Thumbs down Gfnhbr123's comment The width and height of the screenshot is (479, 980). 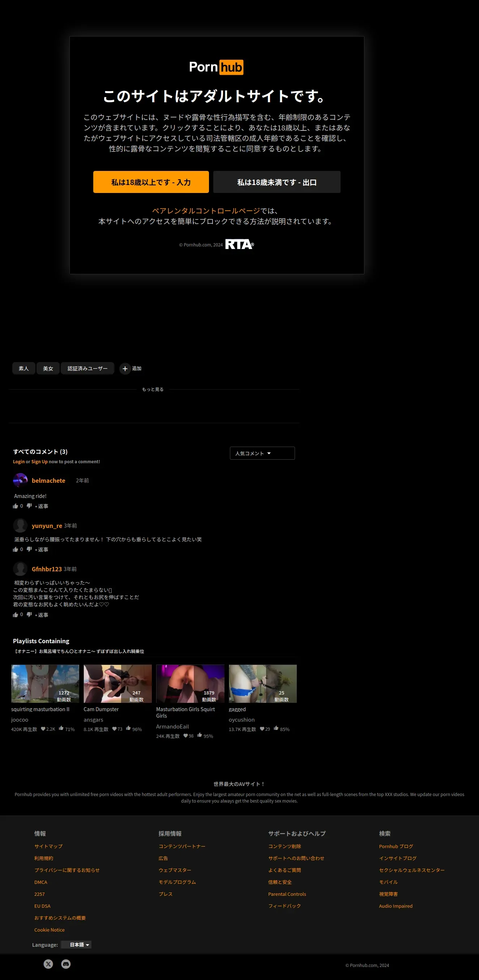29,615
